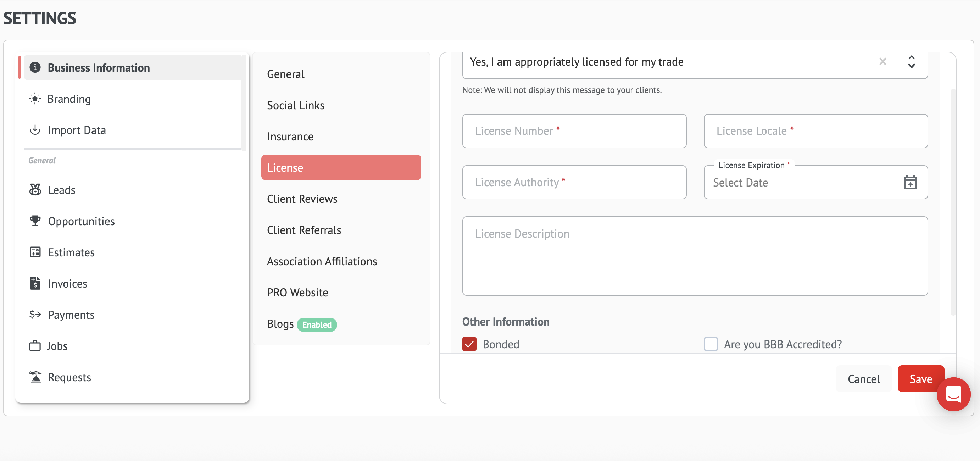This screenshot has height=461, width=980.
Task: Click the Invoices document icon
Action: (x=35, y=283)
